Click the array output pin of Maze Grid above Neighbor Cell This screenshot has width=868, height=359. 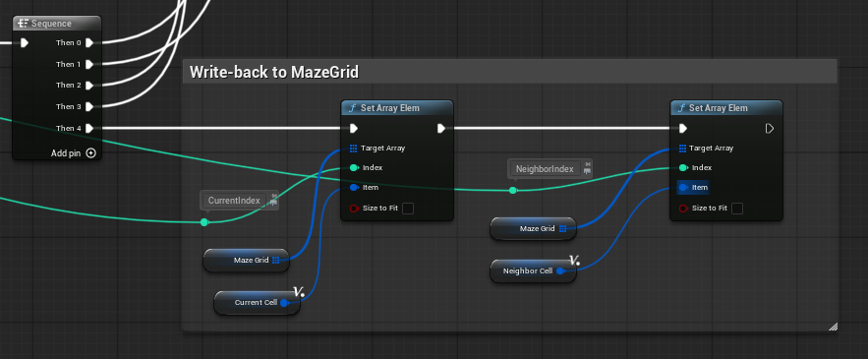[562, 229]
